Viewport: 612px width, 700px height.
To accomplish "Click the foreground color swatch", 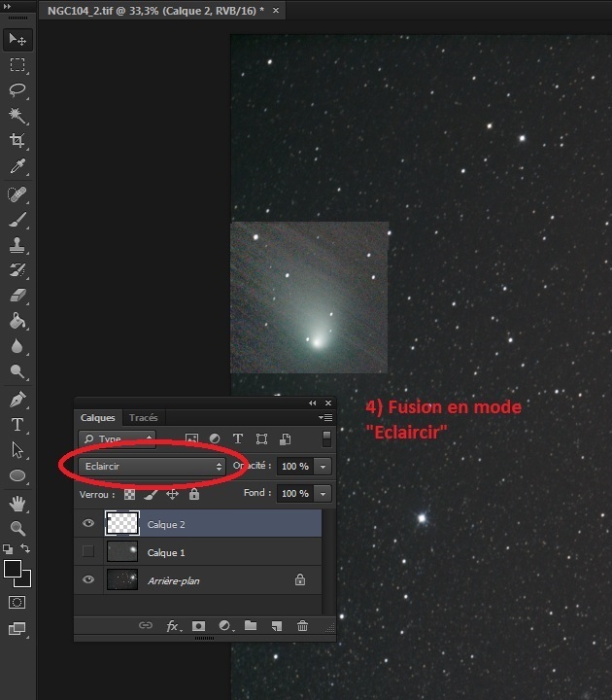I will point(12,569).
